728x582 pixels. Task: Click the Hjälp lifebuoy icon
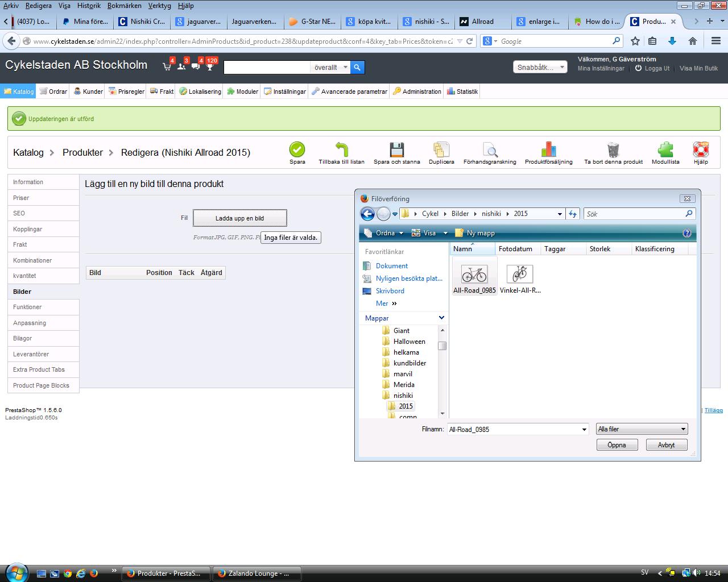pos(701,149)
